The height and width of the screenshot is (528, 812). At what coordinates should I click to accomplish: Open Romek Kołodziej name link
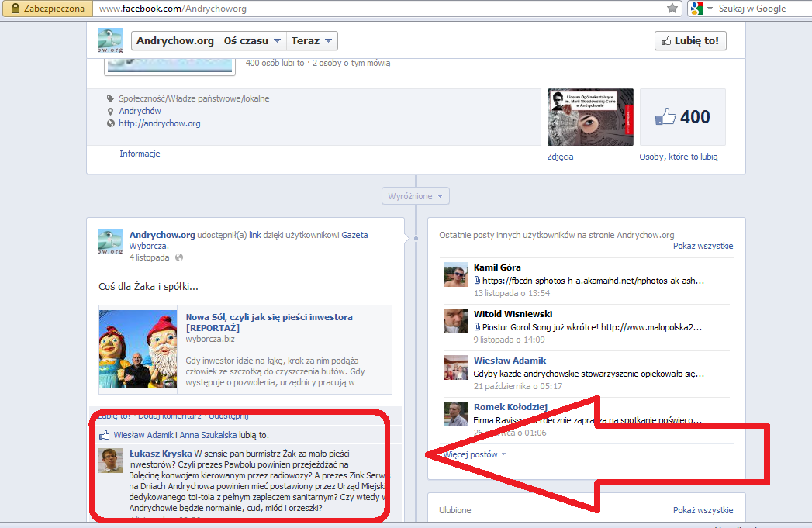(510, 407)
